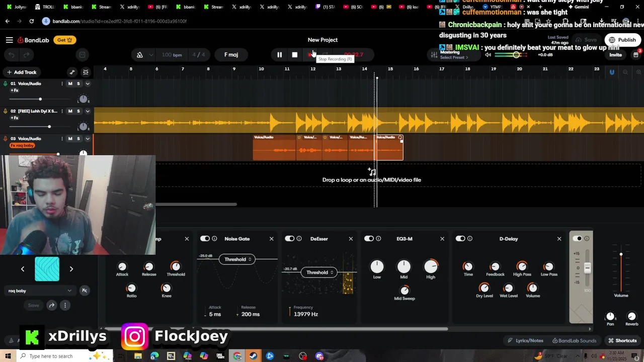
Task: Click the Publish button
Action: click(622, 40)
